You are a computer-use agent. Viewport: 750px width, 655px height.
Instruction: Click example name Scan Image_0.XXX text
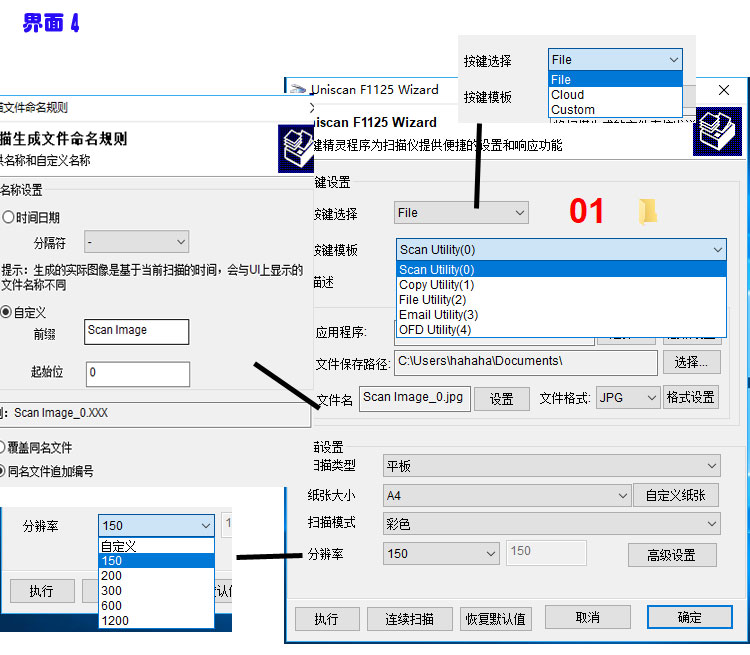[x=61, y=412]
